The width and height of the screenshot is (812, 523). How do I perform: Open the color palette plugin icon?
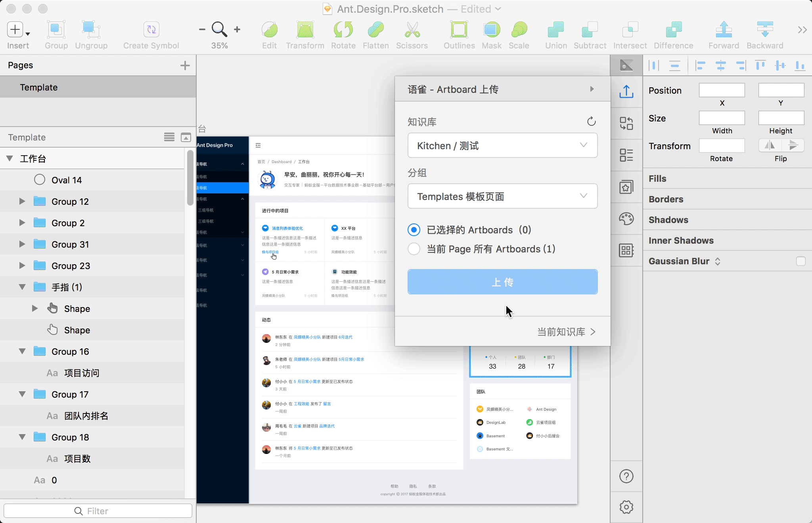pos(626,219)
